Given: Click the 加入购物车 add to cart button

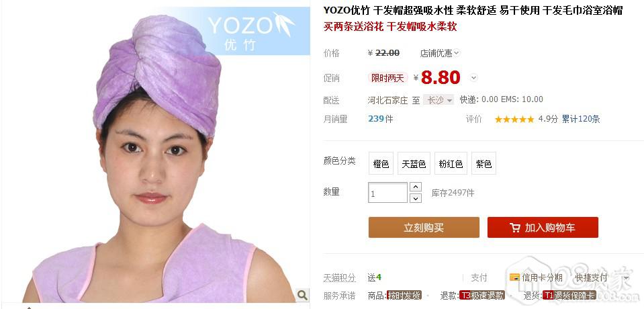Looking at the screenshot, I should pos(543,227).
